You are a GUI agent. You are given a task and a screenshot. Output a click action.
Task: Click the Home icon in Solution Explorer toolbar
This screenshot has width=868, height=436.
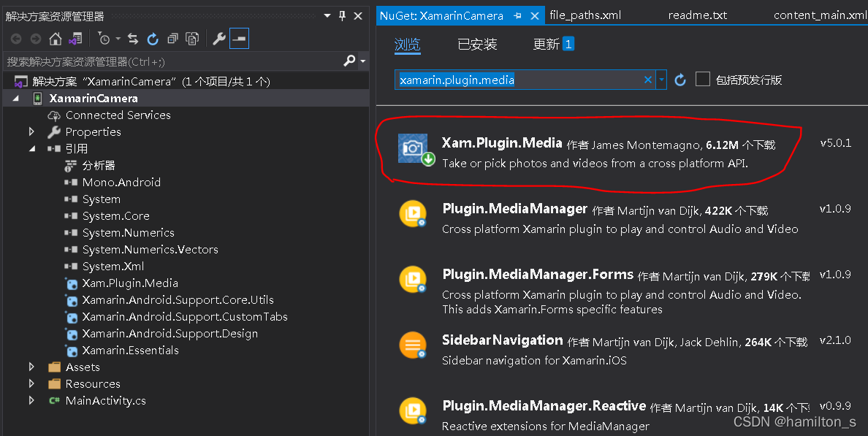tap(56, 39)
